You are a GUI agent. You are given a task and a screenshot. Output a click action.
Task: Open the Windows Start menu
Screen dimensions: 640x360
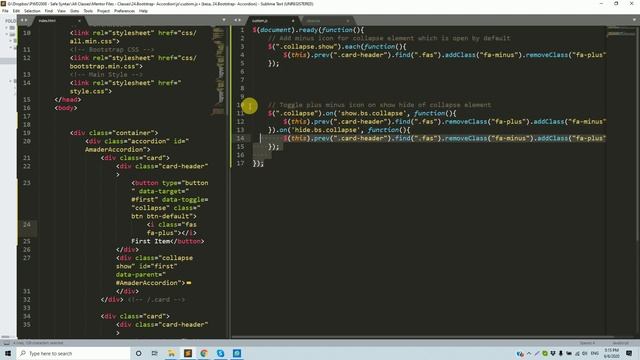click(x=8, y=353)
